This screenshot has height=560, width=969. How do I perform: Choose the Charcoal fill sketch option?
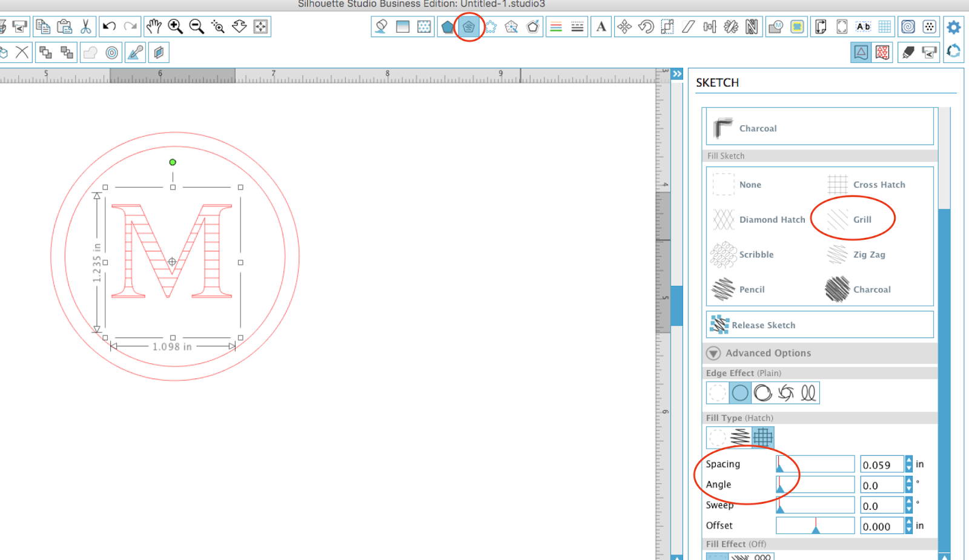point(858,289)
